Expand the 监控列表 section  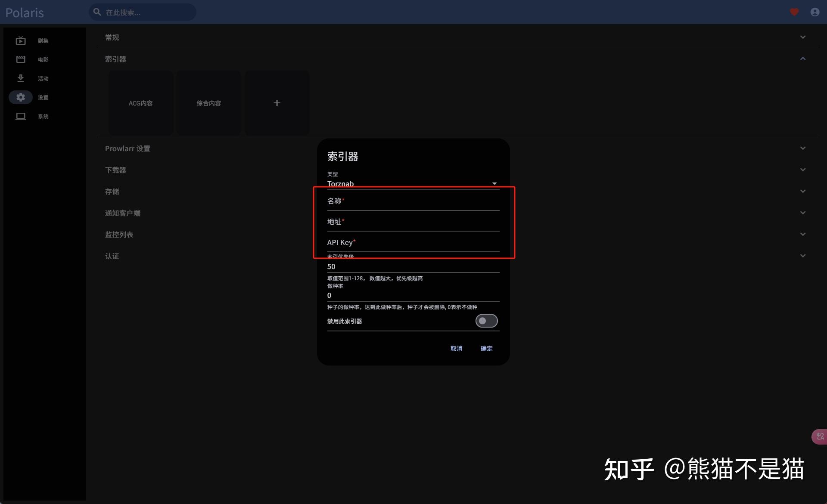(x=803, y=234)
